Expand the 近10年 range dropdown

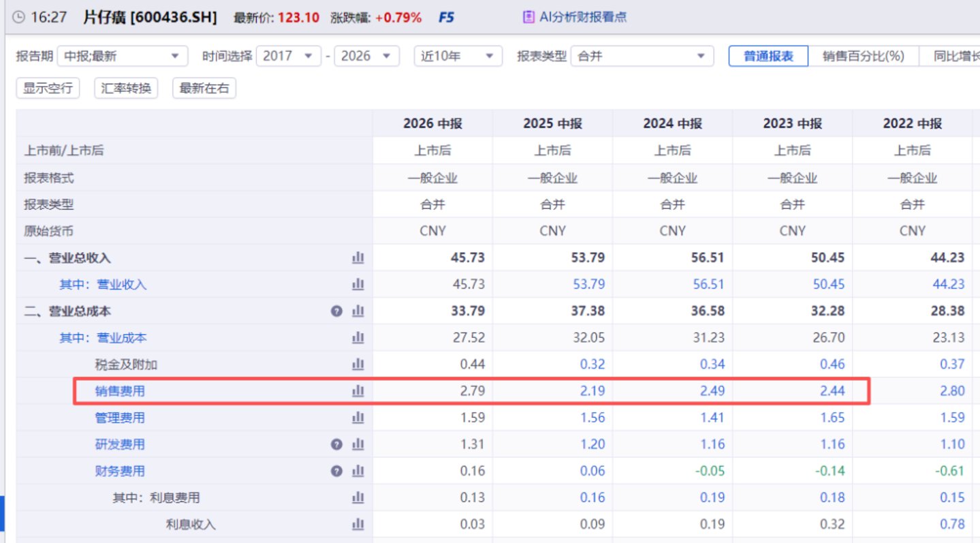click(x=458, y=56)
